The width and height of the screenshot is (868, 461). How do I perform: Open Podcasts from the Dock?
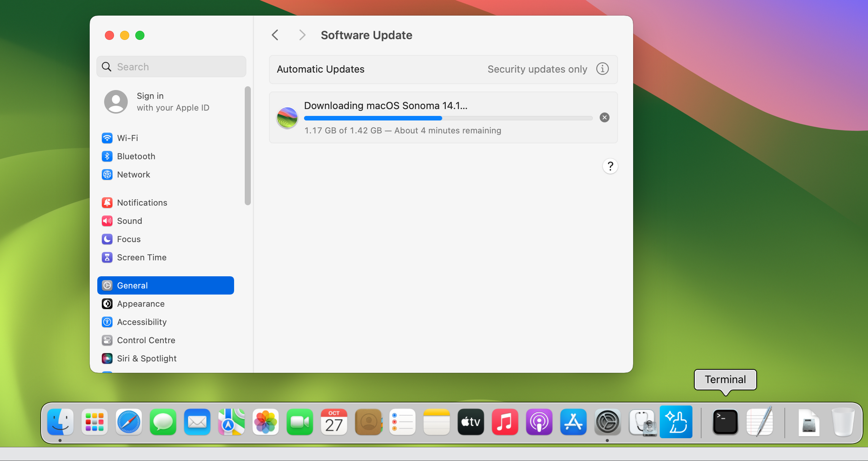539,422
